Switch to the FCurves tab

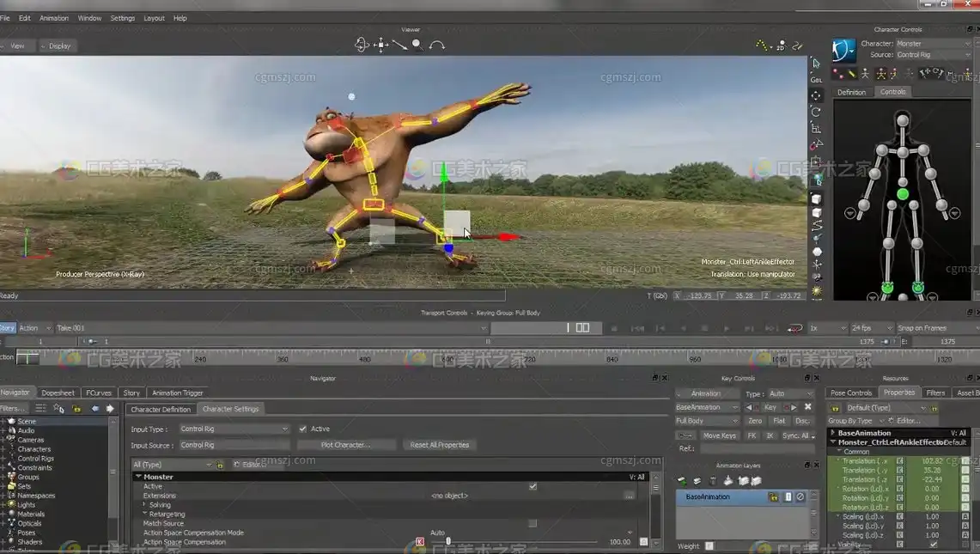[x=99, y=393]
